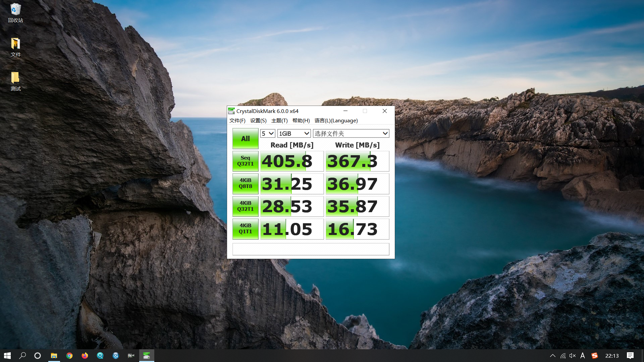
Task: Open the 1GiB test size dropdown
Action: (x=294, y=133)
